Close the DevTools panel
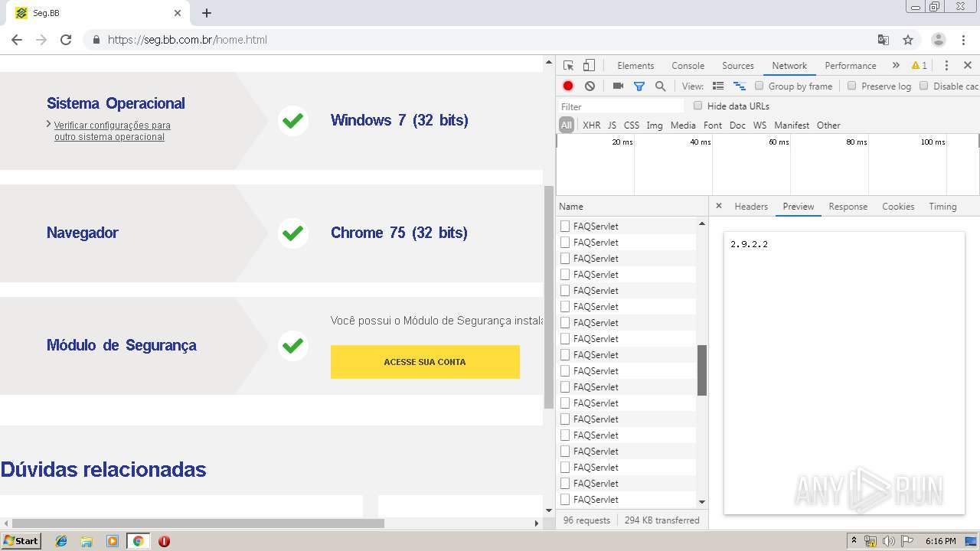This screenshot has width=980, height=551. tap(968, 66)
